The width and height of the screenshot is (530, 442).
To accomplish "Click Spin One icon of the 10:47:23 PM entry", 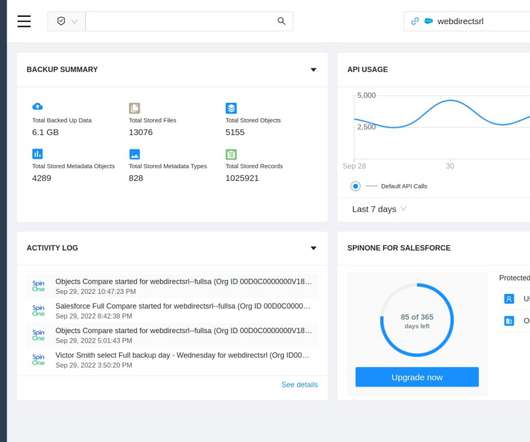I will (39, 286).
